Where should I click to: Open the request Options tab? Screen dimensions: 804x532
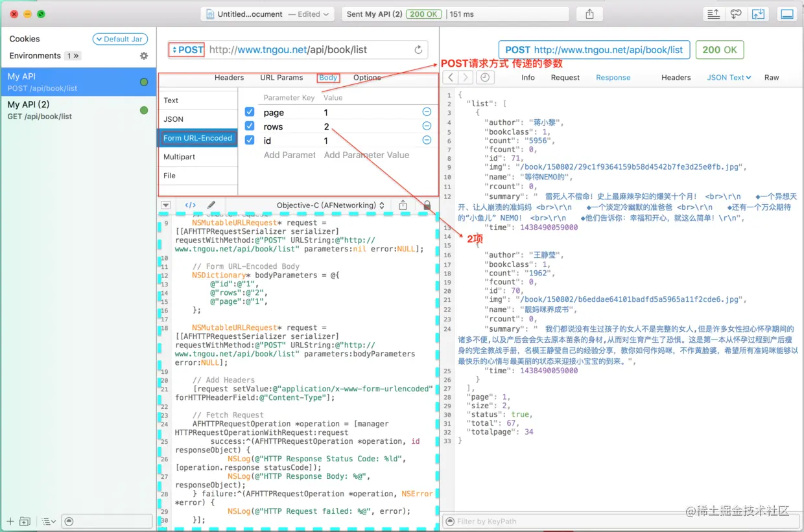367,77
